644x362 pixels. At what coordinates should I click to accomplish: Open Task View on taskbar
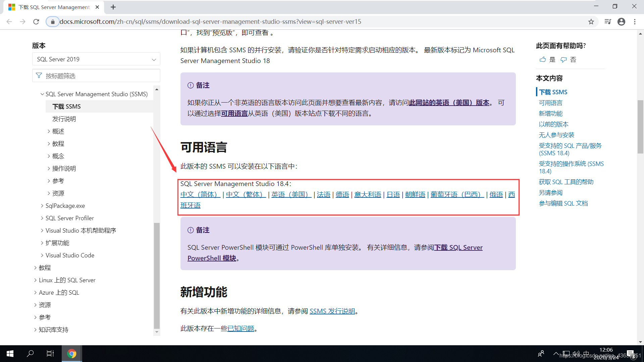click(x=50, y=354)
